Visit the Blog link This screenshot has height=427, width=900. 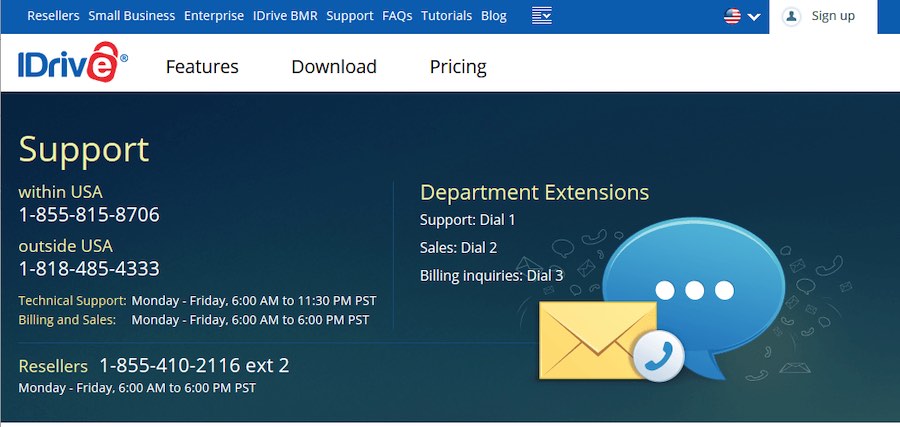[x=494, y=16]
